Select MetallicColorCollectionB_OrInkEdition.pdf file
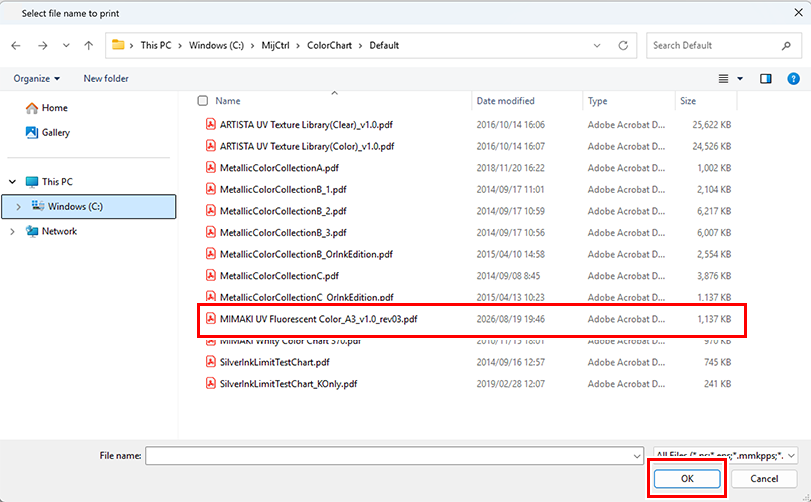 click(306, 254)
